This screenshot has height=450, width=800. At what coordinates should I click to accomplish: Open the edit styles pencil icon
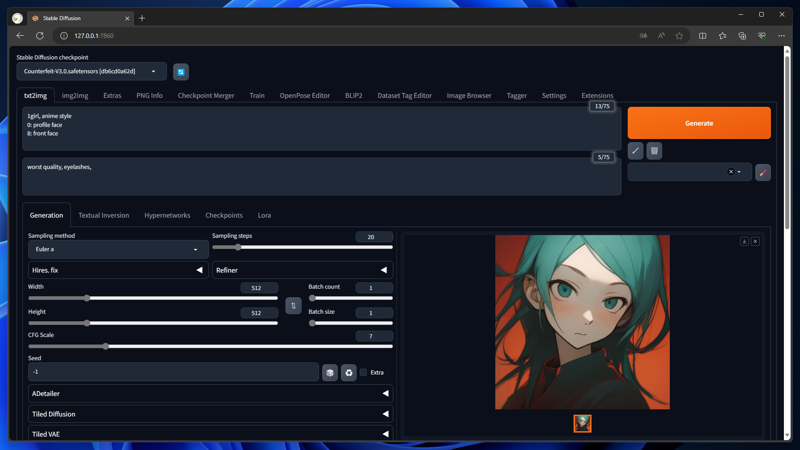[763, 172]
